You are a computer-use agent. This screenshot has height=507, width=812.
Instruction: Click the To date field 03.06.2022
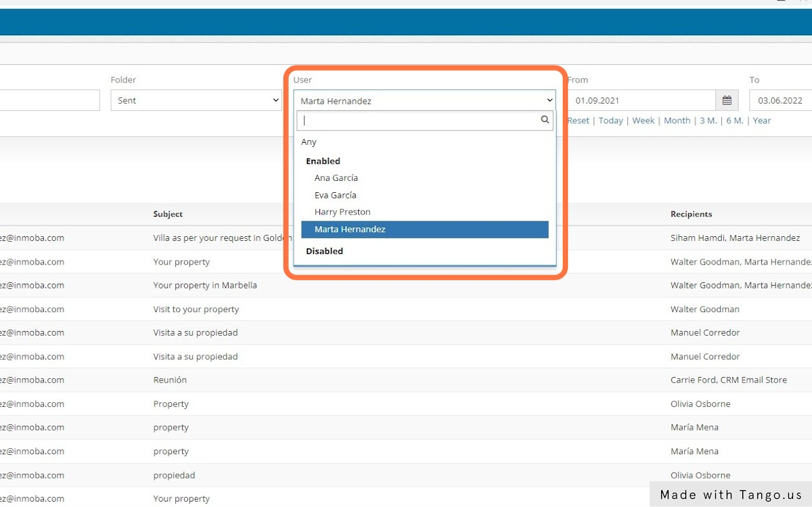point(780,100)
